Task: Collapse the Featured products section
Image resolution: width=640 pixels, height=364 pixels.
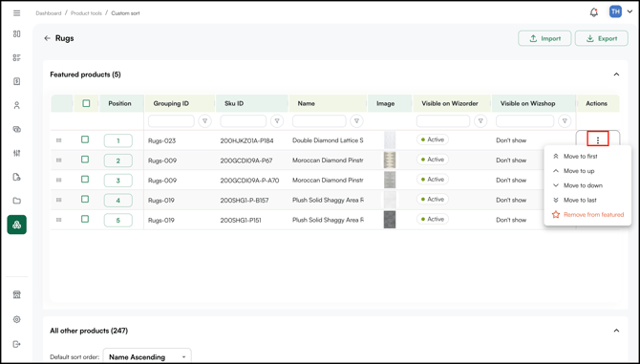Action: (x=616, y=75)
